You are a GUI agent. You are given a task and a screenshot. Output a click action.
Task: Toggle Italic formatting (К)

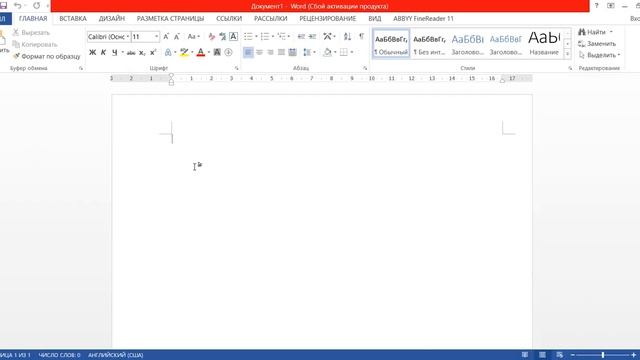click(103, 52)
